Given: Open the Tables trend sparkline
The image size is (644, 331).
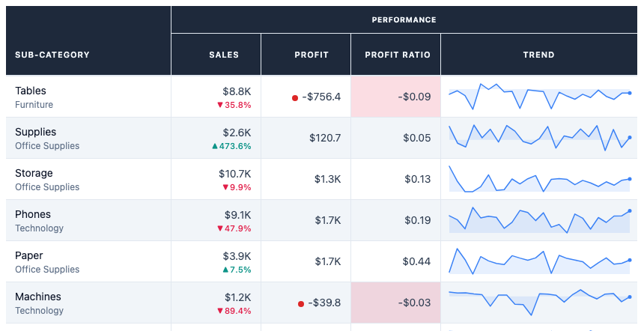Looking at the screenshot, I should [540, 97].
